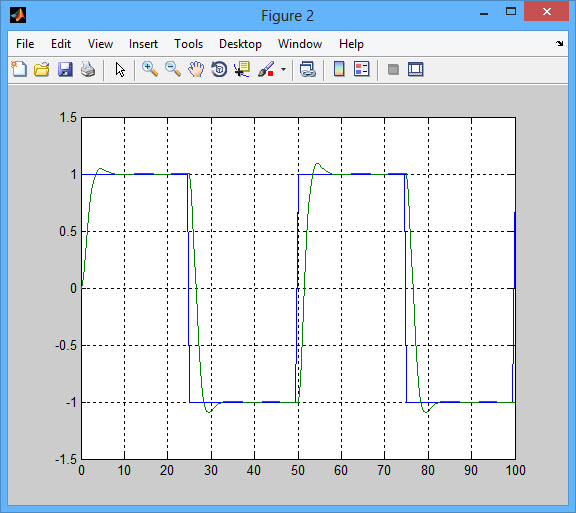Enable the Data Cursor tool
This screenshot has height=513, width=576.
coord(242,69)
